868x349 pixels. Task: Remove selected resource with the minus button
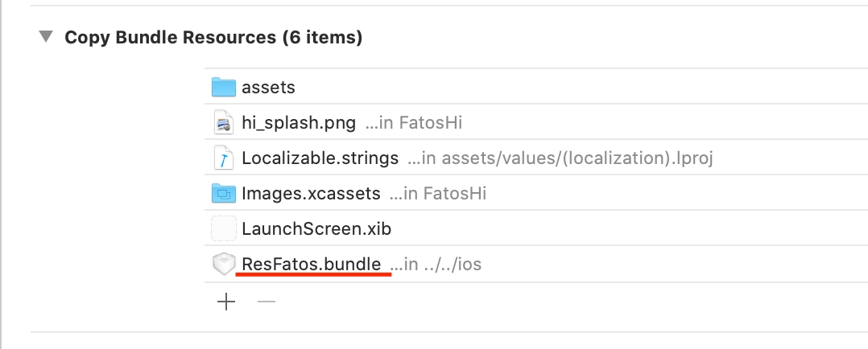coord(267,302)
